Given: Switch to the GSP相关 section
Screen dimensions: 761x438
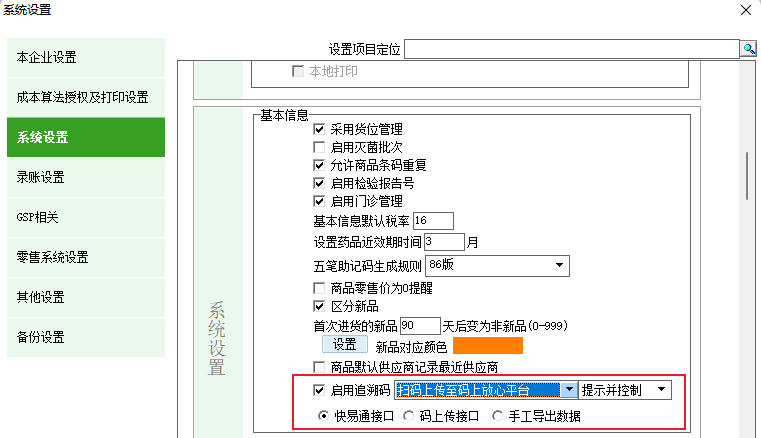Looking at the screenshot, I should 84,217.
